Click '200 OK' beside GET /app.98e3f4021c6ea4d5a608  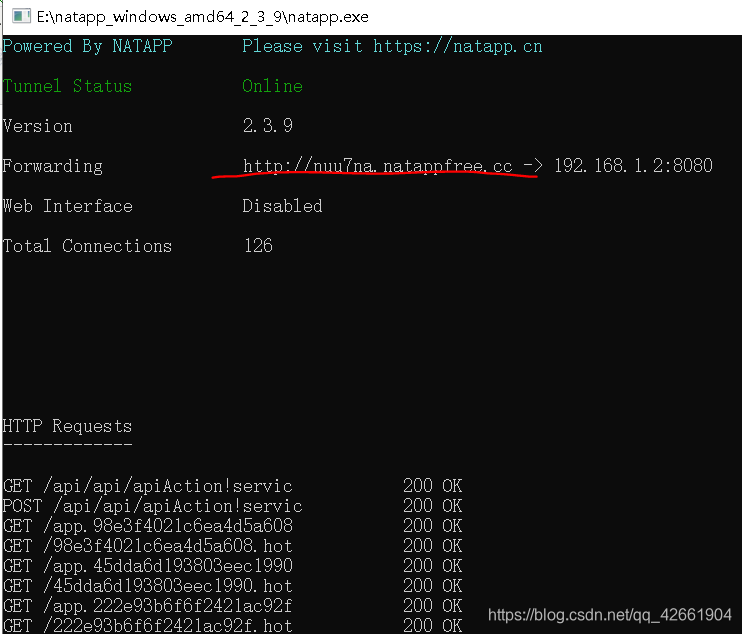(x=433, y=526)
